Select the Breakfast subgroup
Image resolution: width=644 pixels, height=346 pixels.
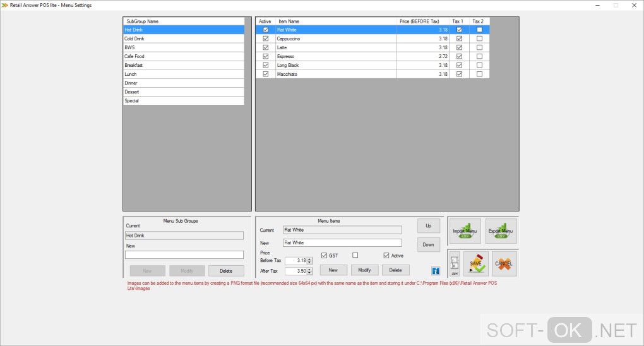coord(184,65)
